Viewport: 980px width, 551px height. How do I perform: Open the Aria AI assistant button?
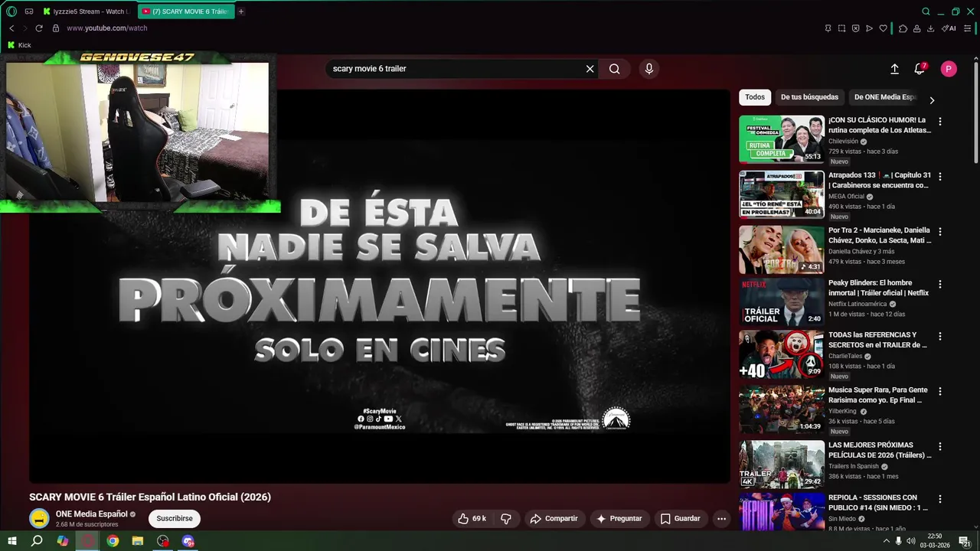[x=949, y=28]
